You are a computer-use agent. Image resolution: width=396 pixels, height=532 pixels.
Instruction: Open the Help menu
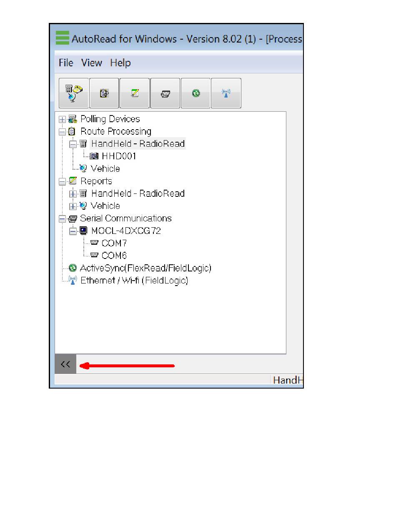tap(120, 63)
